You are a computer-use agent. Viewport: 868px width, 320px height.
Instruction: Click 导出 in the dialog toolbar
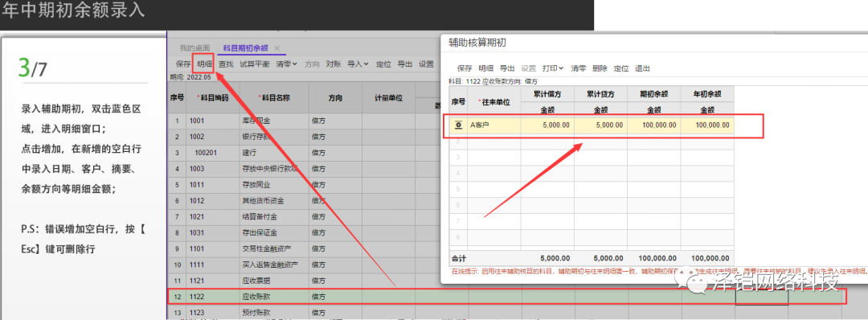pos(507,68)
